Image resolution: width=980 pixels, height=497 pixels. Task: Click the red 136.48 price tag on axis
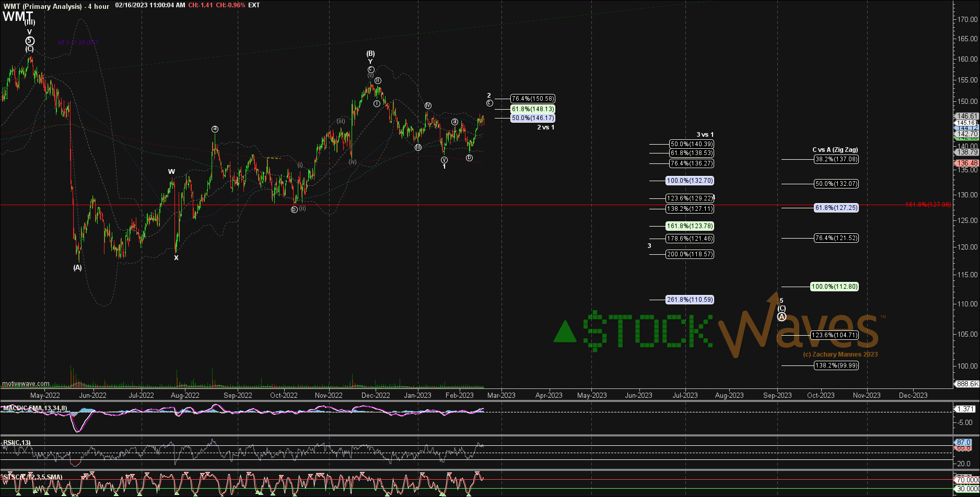pos(966,163)
